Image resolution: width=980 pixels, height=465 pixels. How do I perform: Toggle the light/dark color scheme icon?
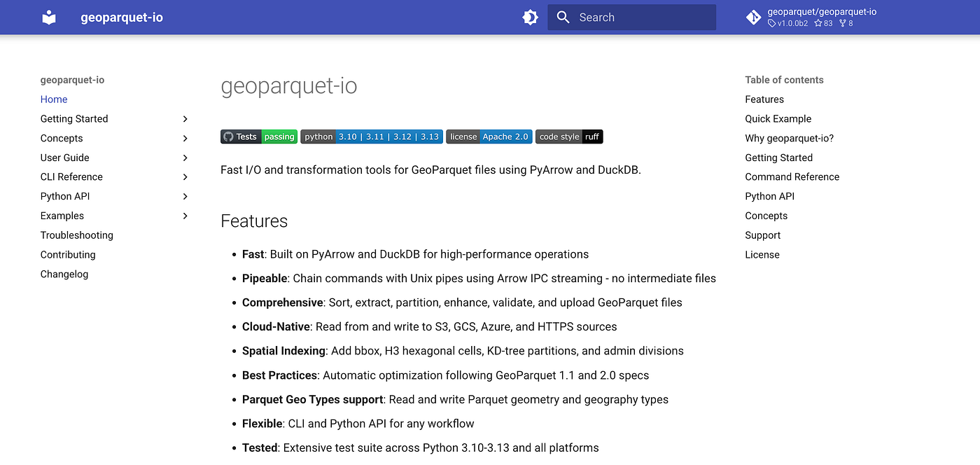(x=531, y=18)
